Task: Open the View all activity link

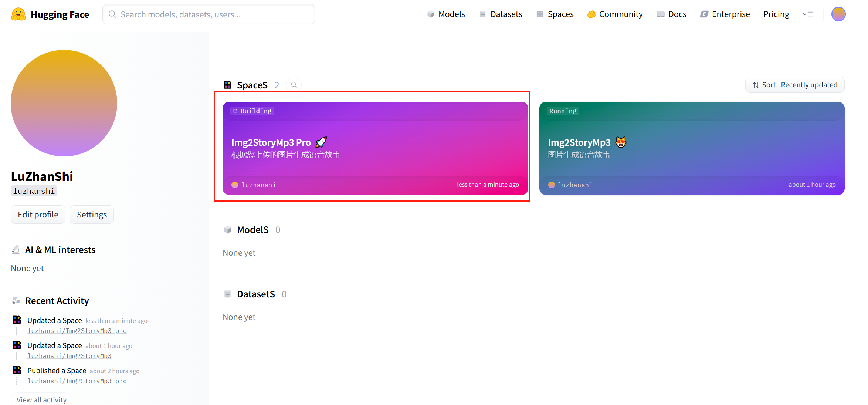Action: (41, 399)
